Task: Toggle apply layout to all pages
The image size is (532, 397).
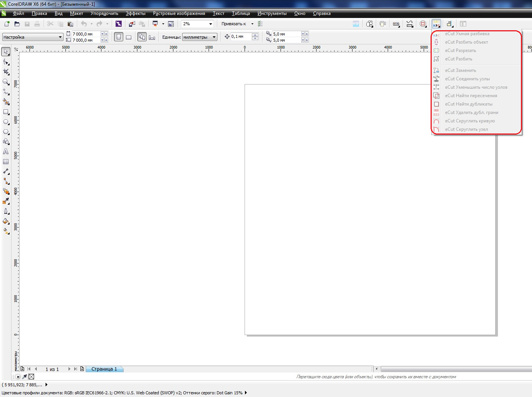Action: pyautogui.click(x=142, y=37)
